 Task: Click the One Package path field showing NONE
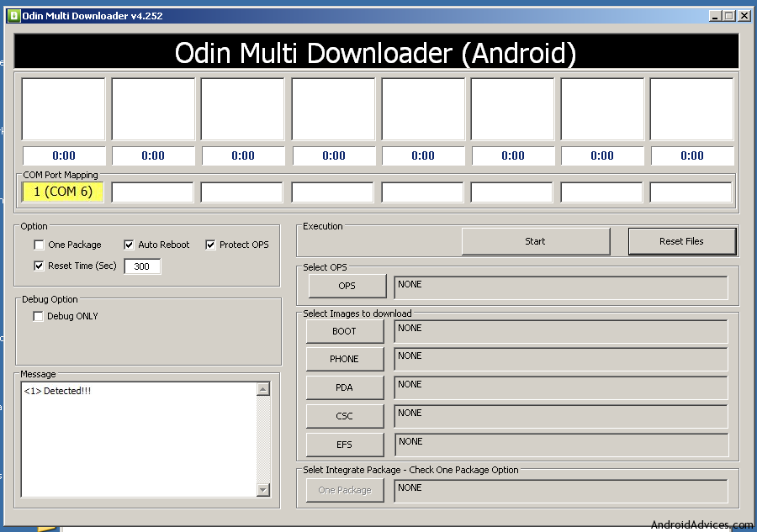click(561, 491)
